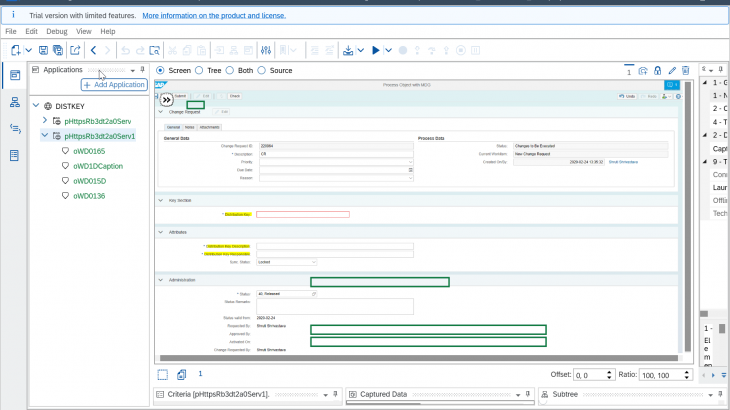Open the settings sliders icon in toolbar
This screenshot has width=730, height=410.
coord(266,50)
